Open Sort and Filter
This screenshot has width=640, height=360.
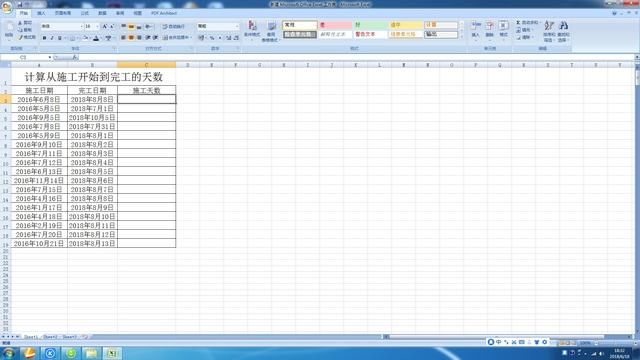click(549, 31)
